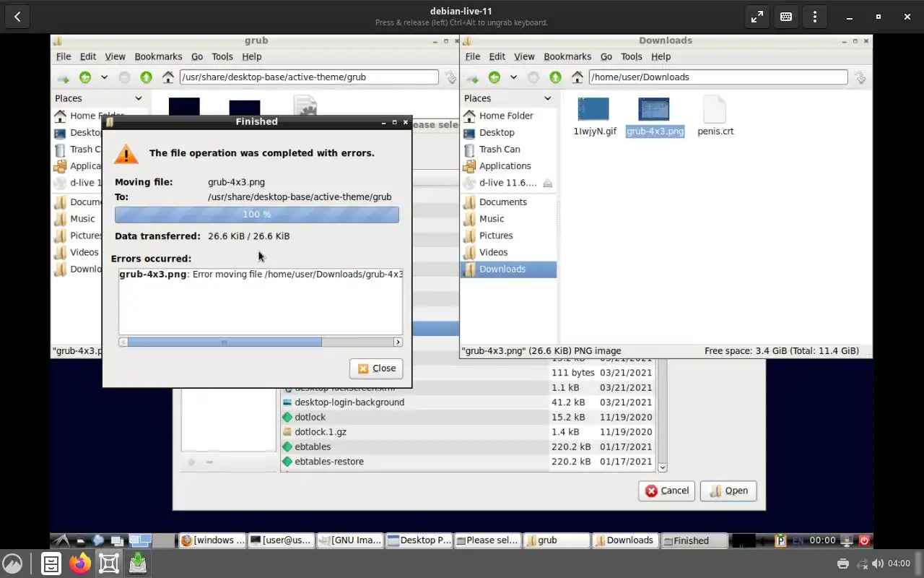This screenshot has height=578, width=924.
Task: Click greyed Forward arrow in Downloads toolbar
Action: coord(533,77)
